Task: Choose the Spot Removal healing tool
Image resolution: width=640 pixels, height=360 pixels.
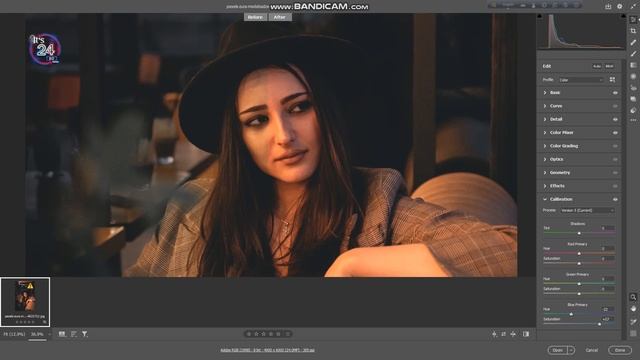Action: pyautogui.click(x=633, y=42)
